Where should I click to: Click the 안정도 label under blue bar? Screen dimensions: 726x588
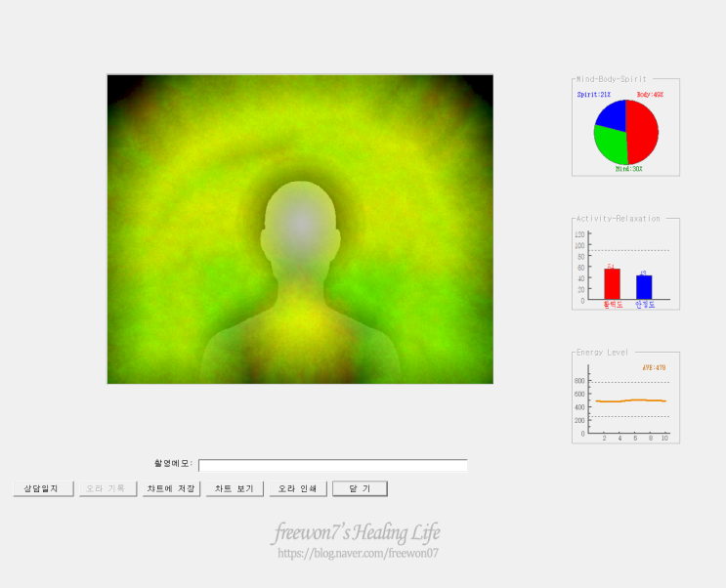(645, 305)
